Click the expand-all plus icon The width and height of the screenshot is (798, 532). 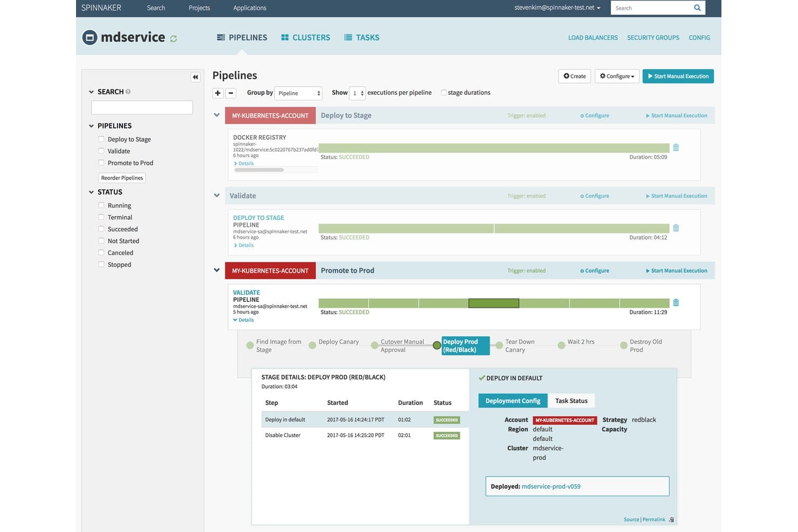tap(218, 93)
